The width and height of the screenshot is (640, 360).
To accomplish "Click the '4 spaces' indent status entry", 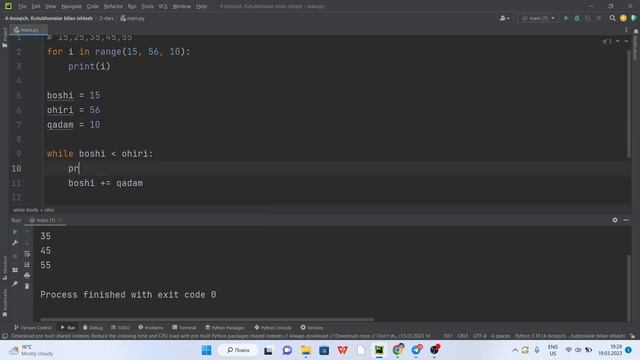I will tap(500, 336).
